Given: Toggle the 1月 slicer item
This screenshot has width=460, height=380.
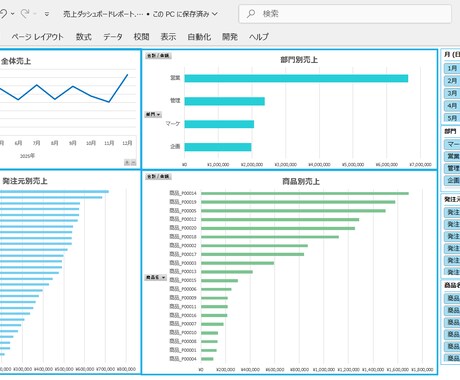Looking at the screenshot, I should 452,68.
